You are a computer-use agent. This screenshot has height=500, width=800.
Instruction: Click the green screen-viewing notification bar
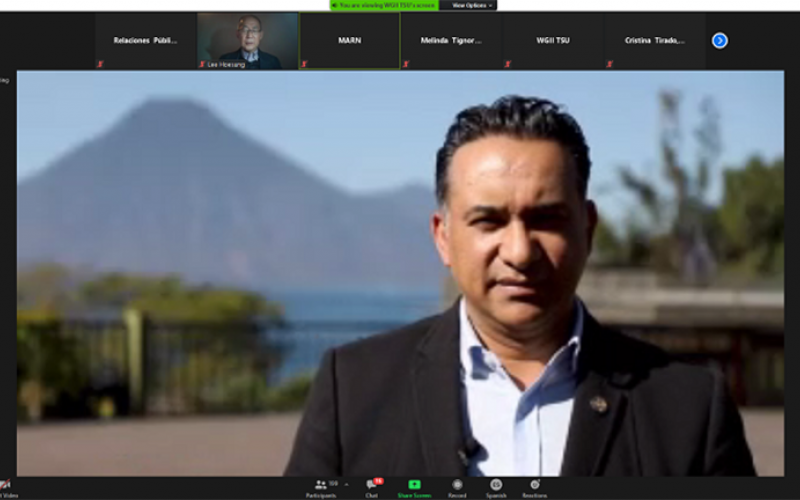(x=384, y=5)
